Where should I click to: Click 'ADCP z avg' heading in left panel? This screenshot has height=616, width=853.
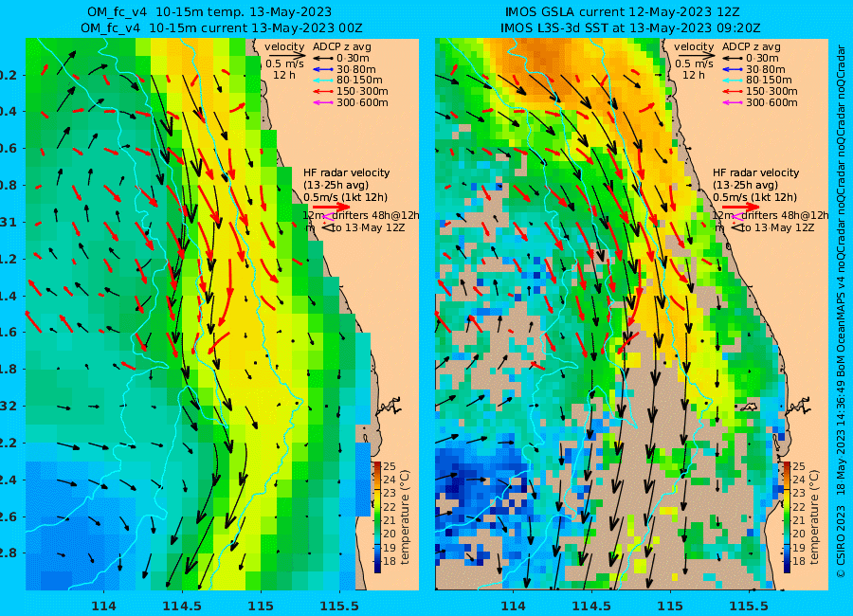[x=341, y=47]
